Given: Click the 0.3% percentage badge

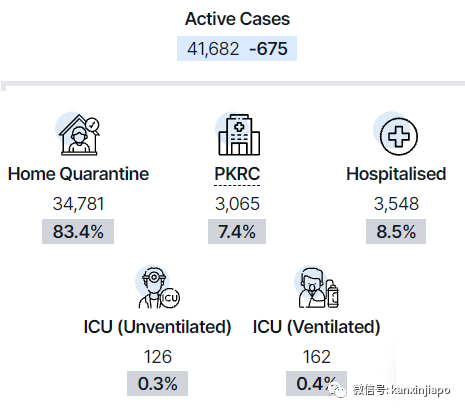Looking at the screenshot, I should (157, 383).
